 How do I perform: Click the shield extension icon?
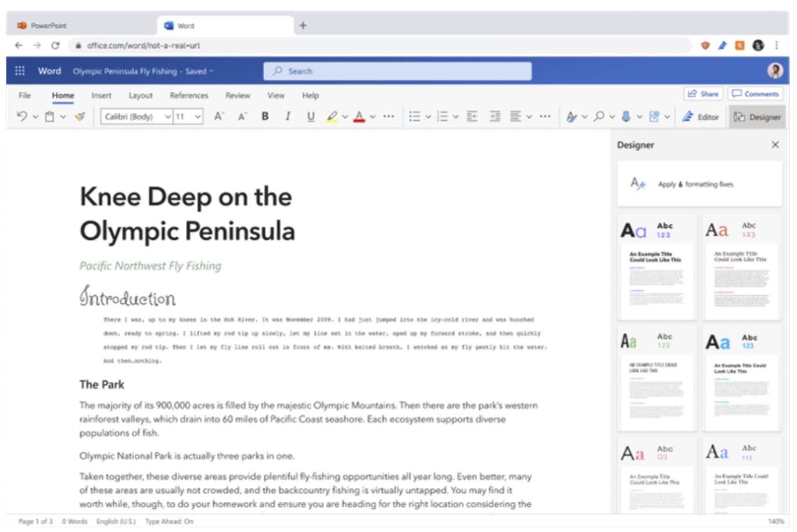pos(705,45)
